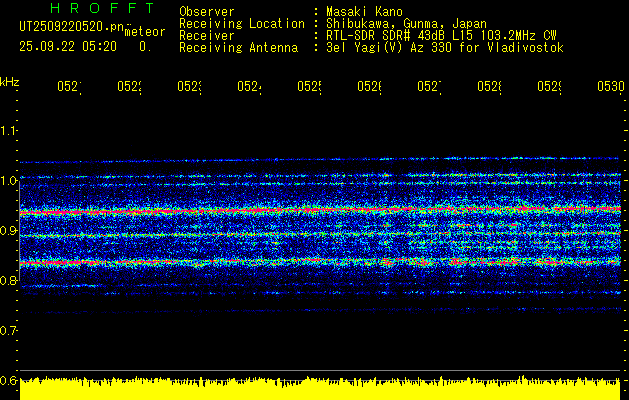Click the HROFFT title text
The height and width of the screenshot is (400, 629).
pyautogui.click(x=103, y=8)
